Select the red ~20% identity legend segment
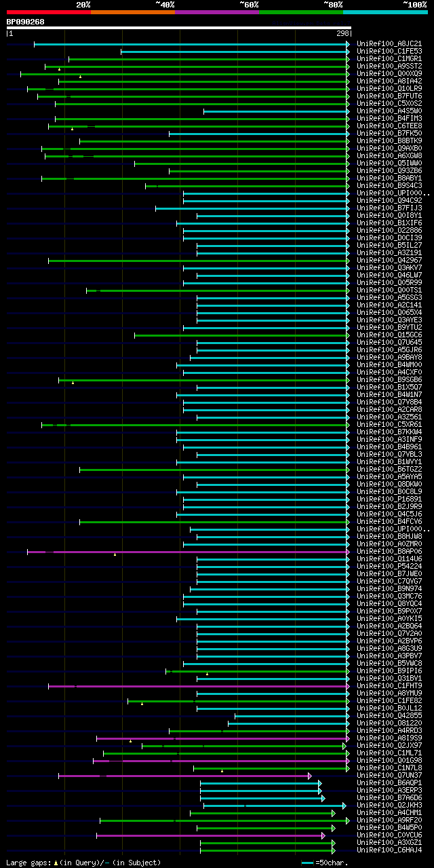 pyautogui.click(x=49, y=12)
